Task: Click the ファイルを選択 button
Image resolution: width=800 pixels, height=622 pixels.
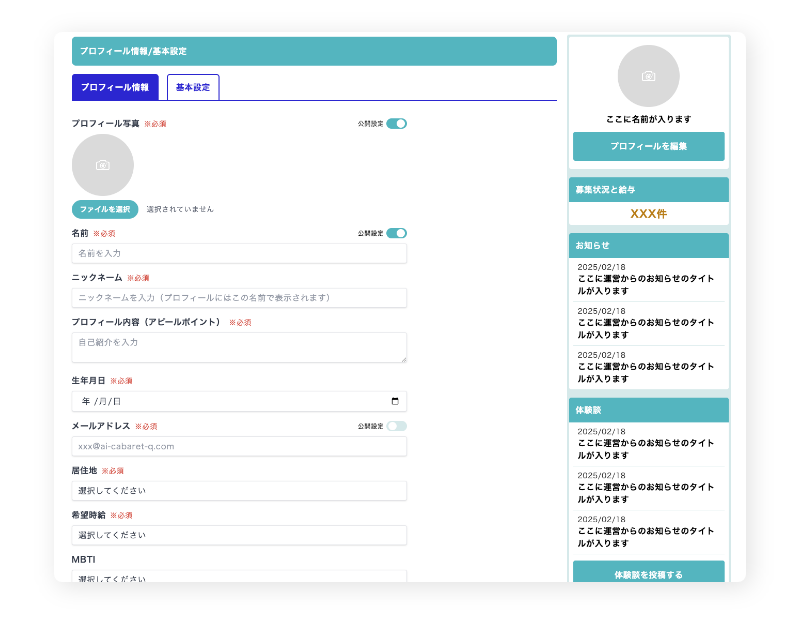Action: (105, 209)
